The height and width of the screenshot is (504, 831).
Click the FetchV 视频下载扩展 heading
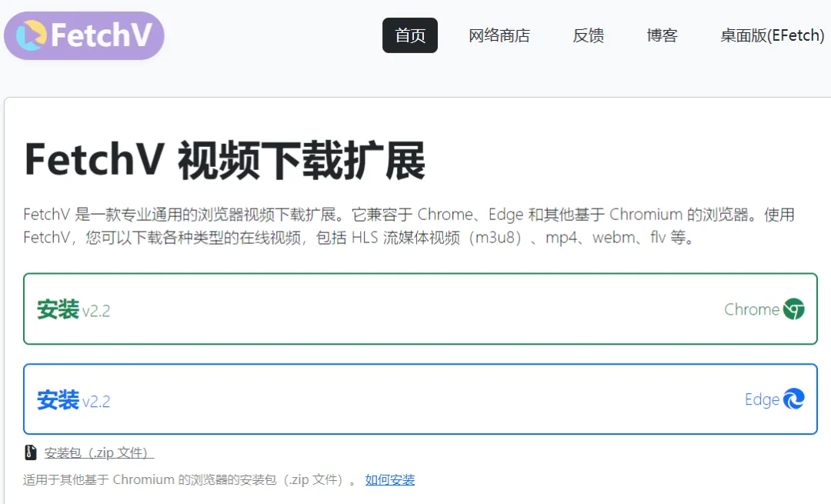coord(225,160)
